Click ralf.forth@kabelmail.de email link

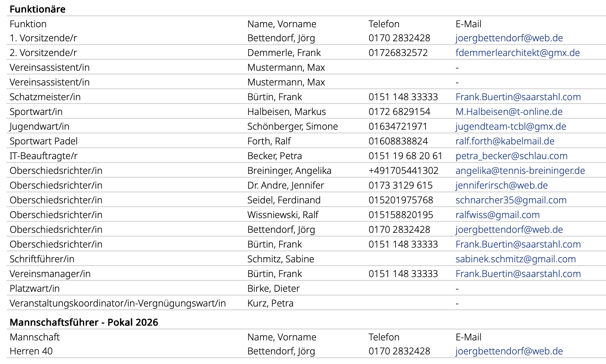point(505,141)
